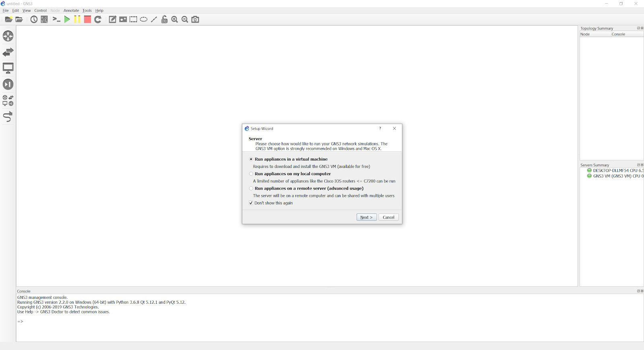Stop all nodes with red stop icon

point(87,19)
